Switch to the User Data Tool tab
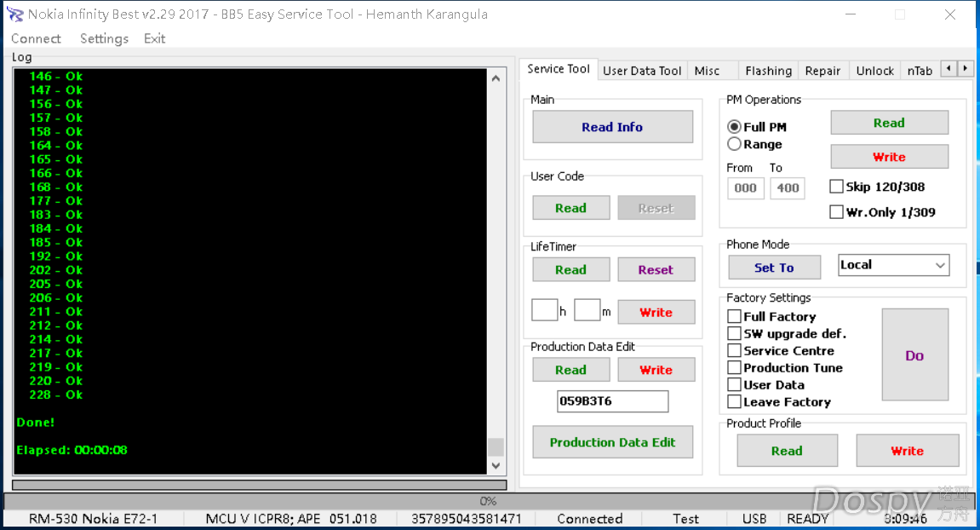 coord(642,71)
